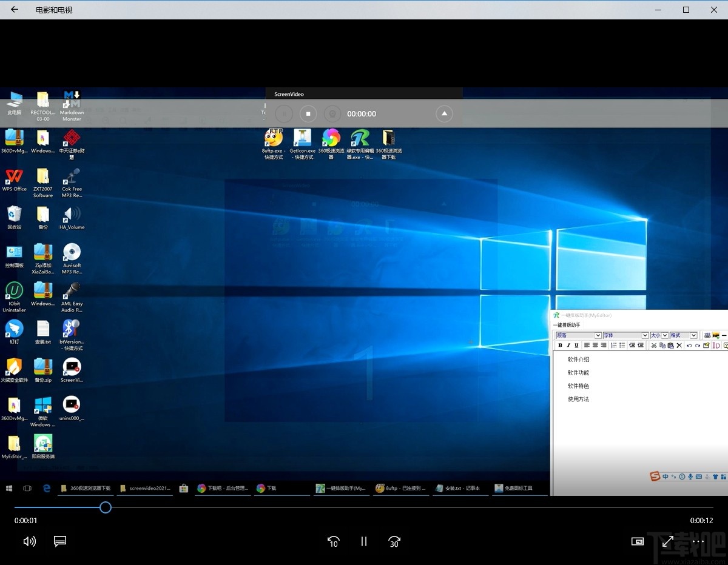Skip forward 30 seconds
Viewport: 728px width, 565px height.
point(394,541)
